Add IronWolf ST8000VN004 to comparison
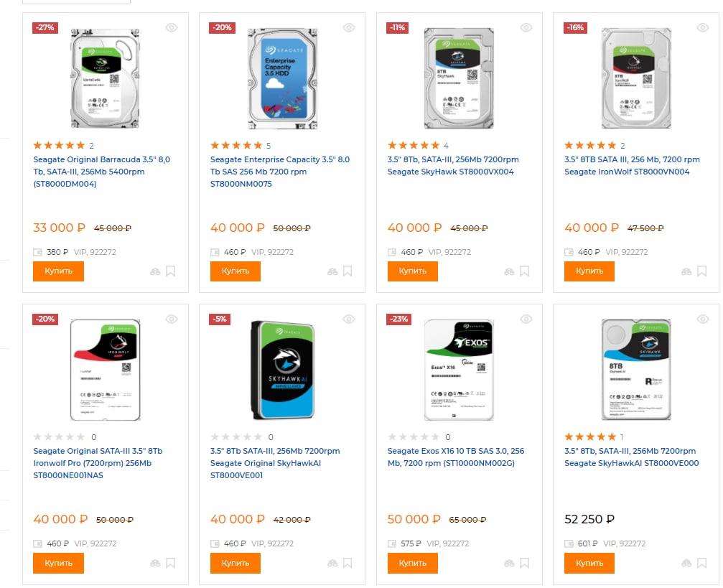This screenshot has width=723, height=588. click(686, 271)
